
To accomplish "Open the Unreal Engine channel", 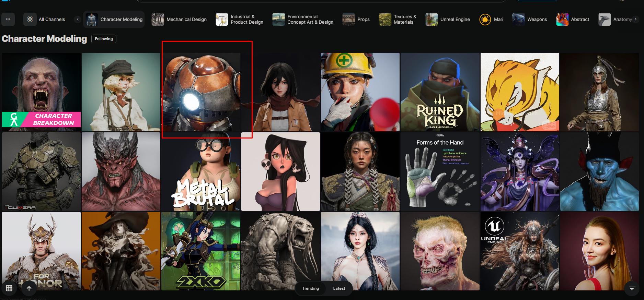I will tap(448, 19).
